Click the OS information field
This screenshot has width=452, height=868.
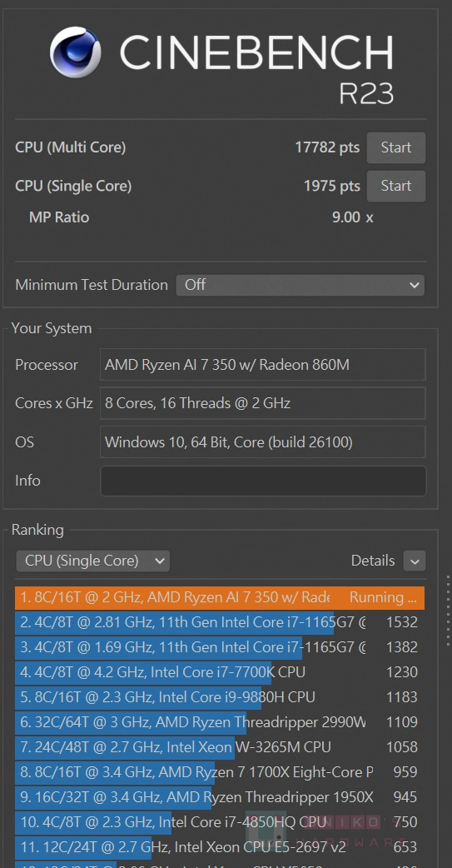tap(263, 441)
